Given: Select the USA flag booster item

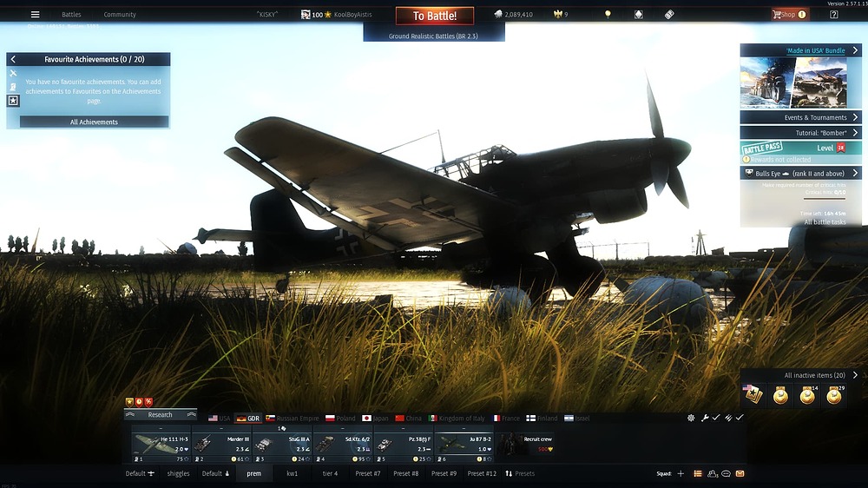Looking at the screenshot, I should pos(753,394).
